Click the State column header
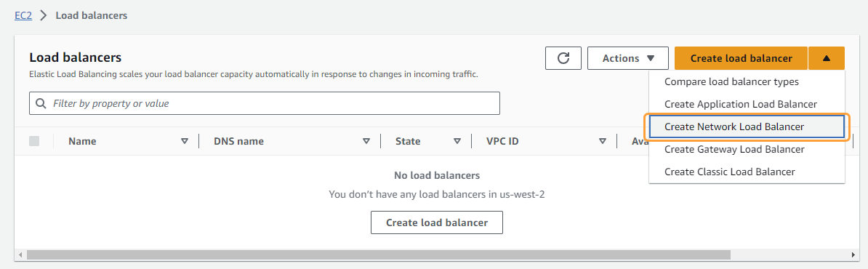Screen dimensions: 868x269 (408, 141)
